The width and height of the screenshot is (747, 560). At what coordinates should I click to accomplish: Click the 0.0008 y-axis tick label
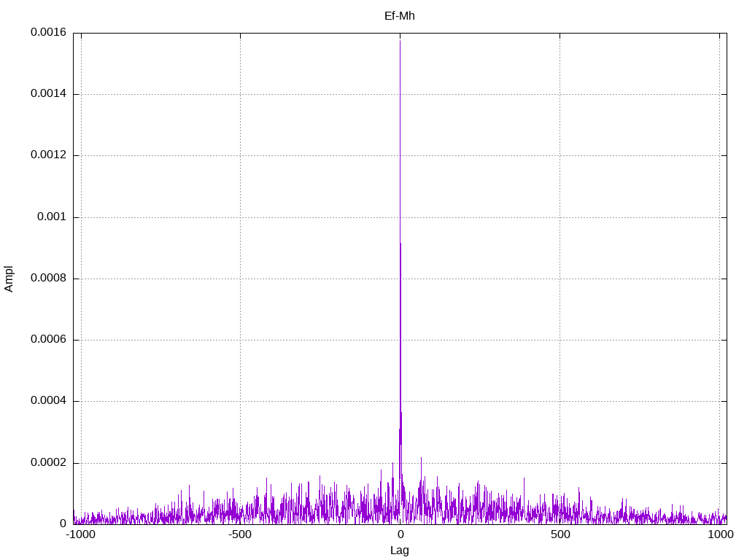49,278
